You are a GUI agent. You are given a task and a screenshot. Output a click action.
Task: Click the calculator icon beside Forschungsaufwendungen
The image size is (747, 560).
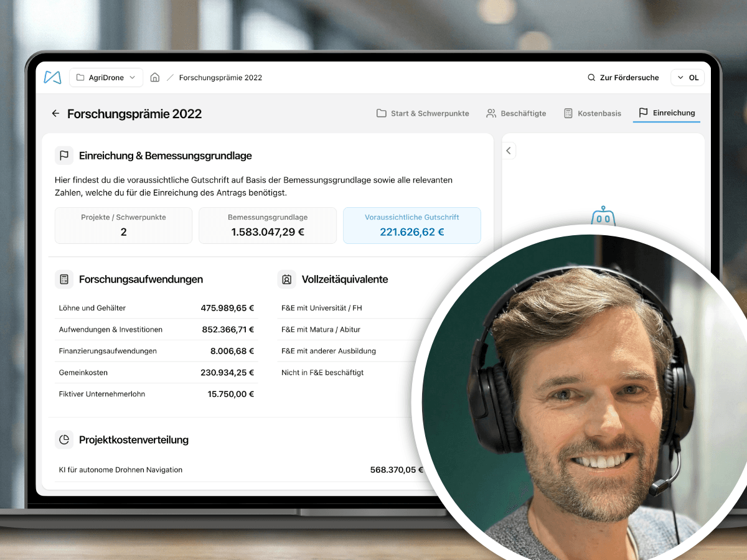pyautogui.click(x=64, y=279)
